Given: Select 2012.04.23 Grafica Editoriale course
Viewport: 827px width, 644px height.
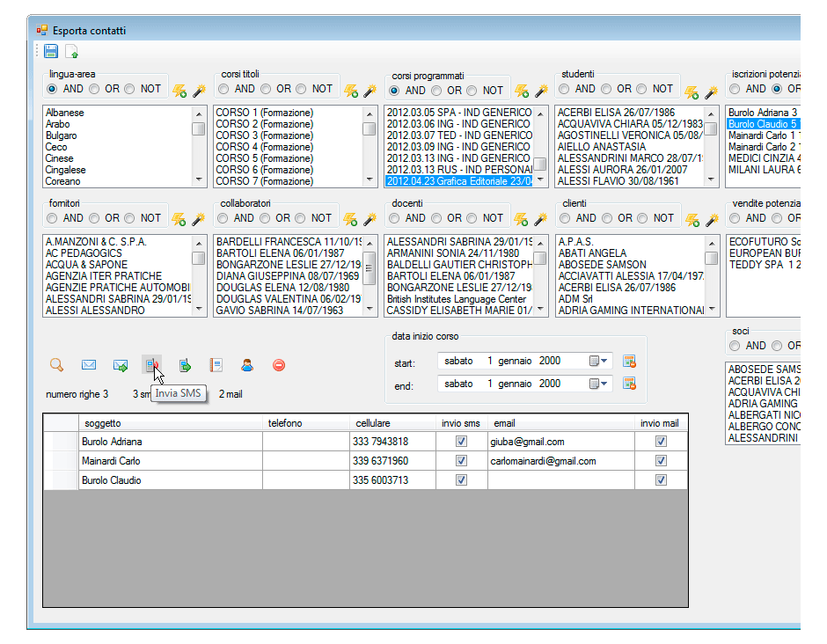Looking at the screenshot, I should (x=459, y=181).
